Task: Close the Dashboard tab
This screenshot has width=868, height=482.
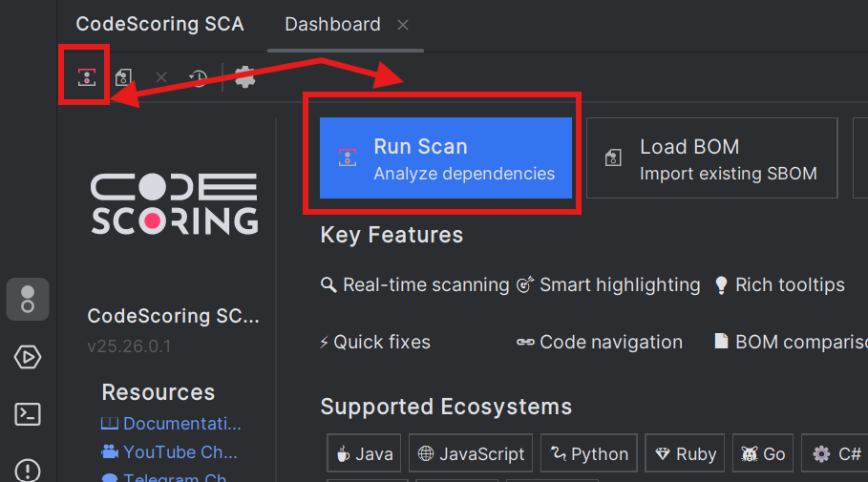Action: click(403, 25)
